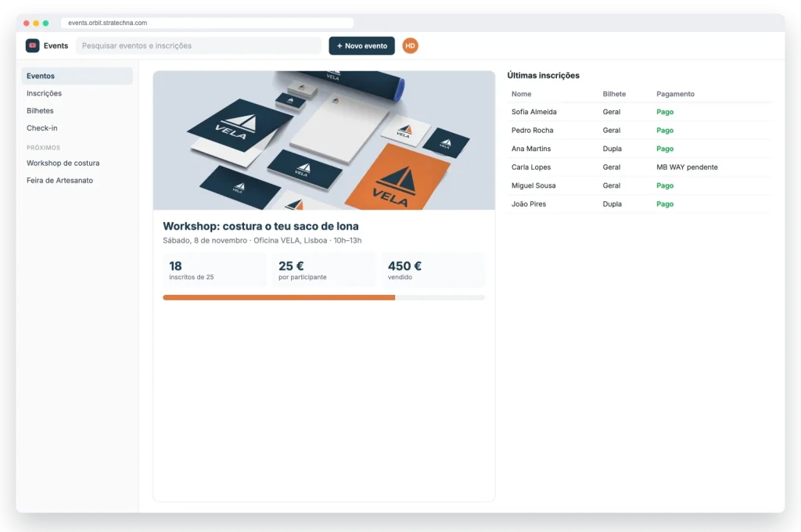Switch to the Check-in section
Screen dimensions: 801x532
click(x=77, y=128)
